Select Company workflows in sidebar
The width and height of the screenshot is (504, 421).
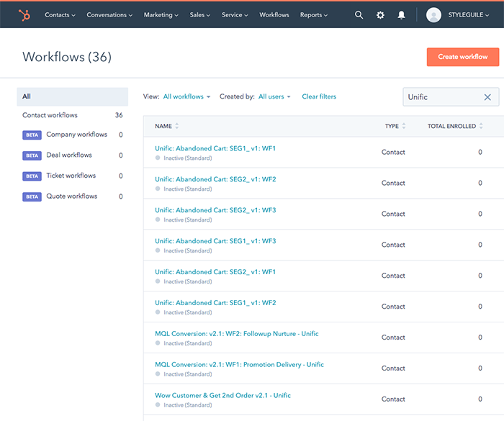[76, 135]
